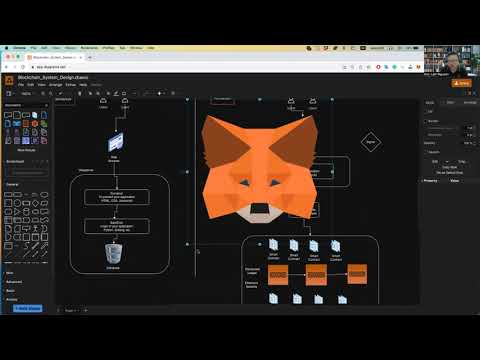Click the Undo icon in the toolbar
Screen dimensions: 480x360
tap(60, 93)
